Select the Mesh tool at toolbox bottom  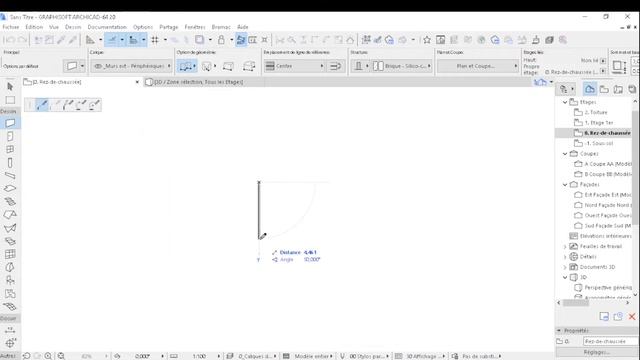[10, 307]
